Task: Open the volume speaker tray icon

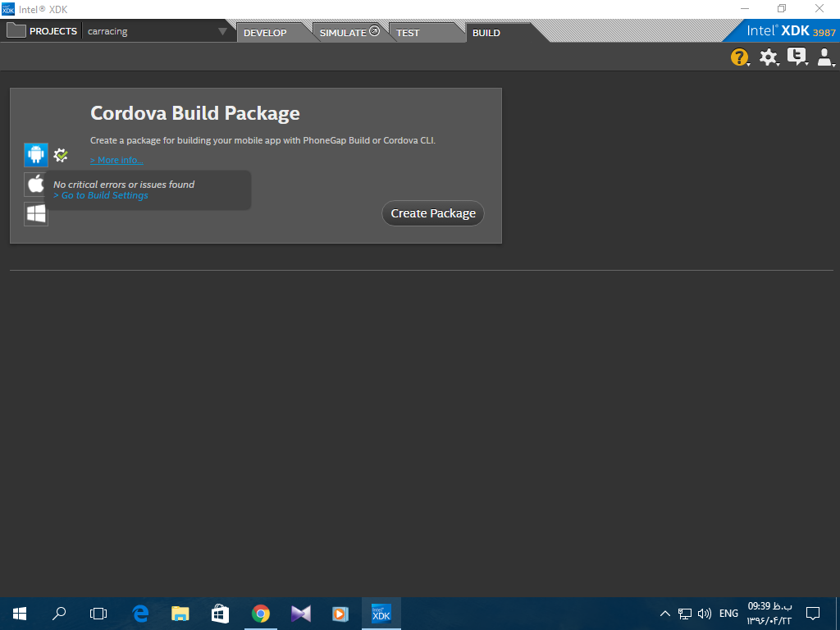Action: pos(705,614)
